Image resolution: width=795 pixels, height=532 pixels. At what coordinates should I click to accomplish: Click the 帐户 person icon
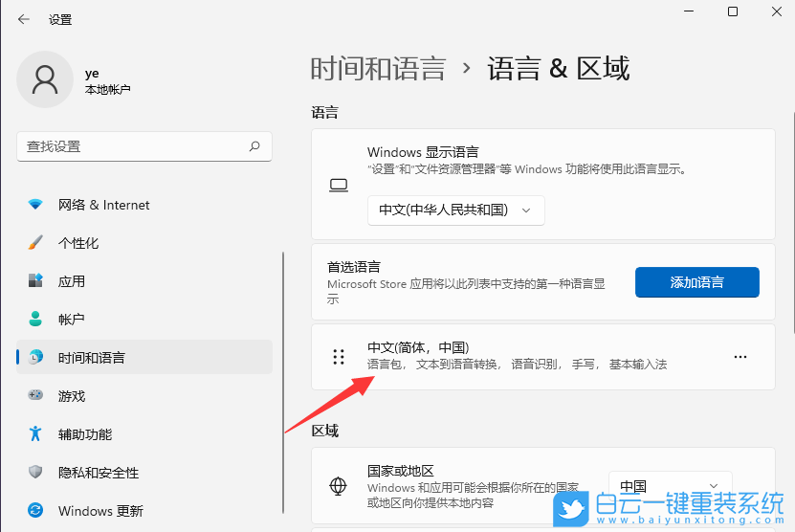click(x=35, y=319)
